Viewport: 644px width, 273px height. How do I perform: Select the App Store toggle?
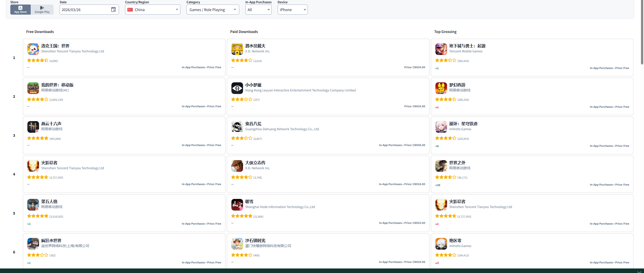pos(20,10)
